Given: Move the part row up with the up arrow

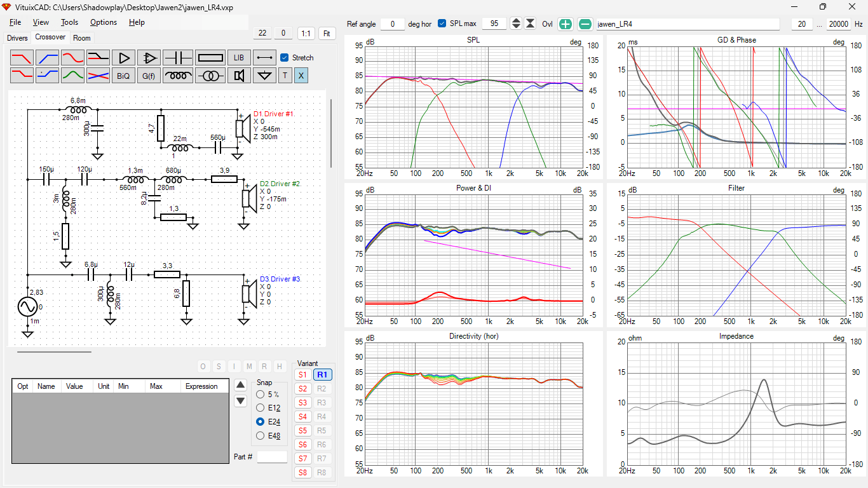Looking at the screenshot, I should 240,384.
